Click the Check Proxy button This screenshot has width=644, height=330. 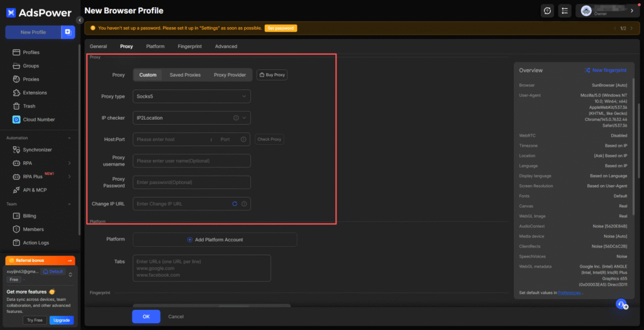pyautogui.click(x=269, y=139)
